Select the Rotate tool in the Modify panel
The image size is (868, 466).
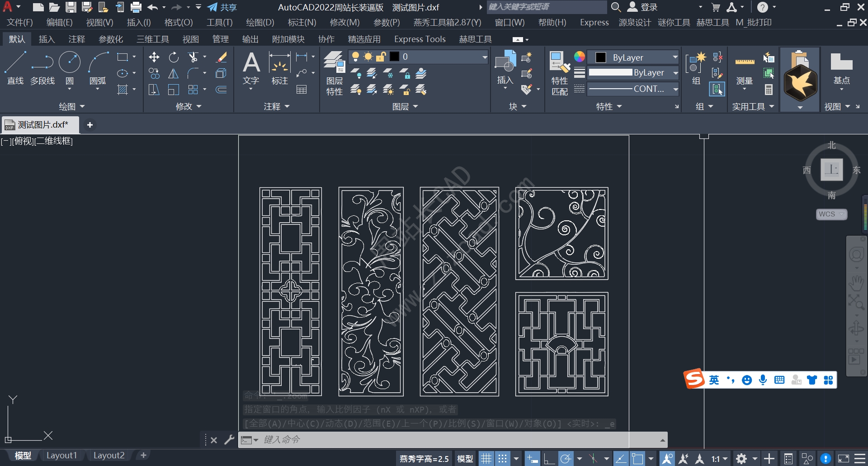174,57
